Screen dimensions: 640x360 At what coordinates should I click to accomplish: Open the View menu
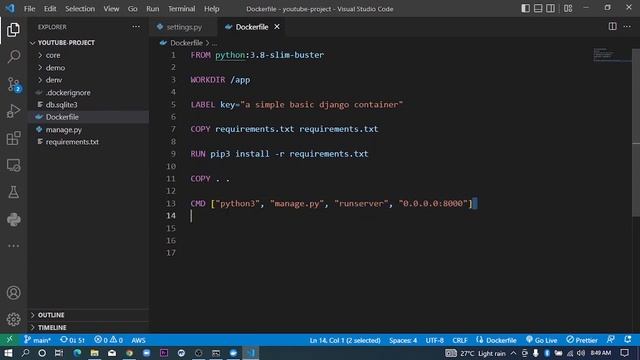(111, 9)
